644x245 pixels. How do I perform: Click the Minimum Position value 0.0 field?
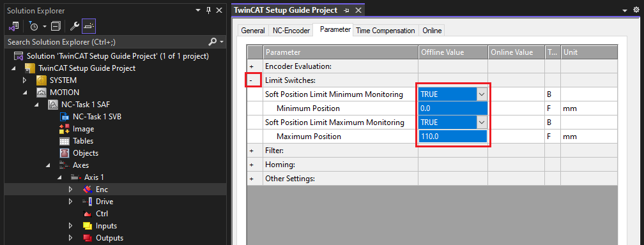(x=453, y=108)
